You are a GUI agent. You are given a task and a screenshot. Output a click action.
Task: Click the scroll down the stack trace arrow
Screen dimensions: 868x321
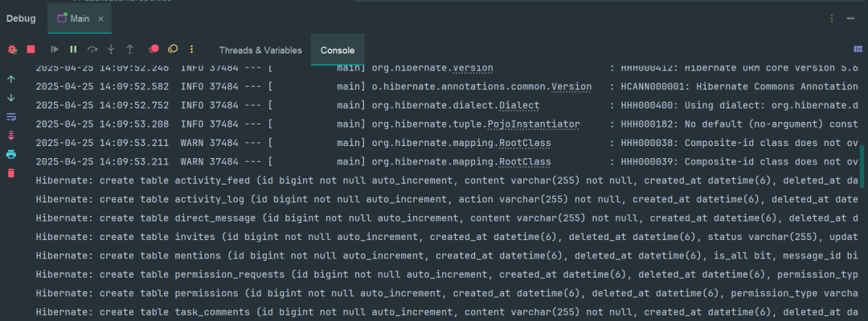click(x=11, y=98)
